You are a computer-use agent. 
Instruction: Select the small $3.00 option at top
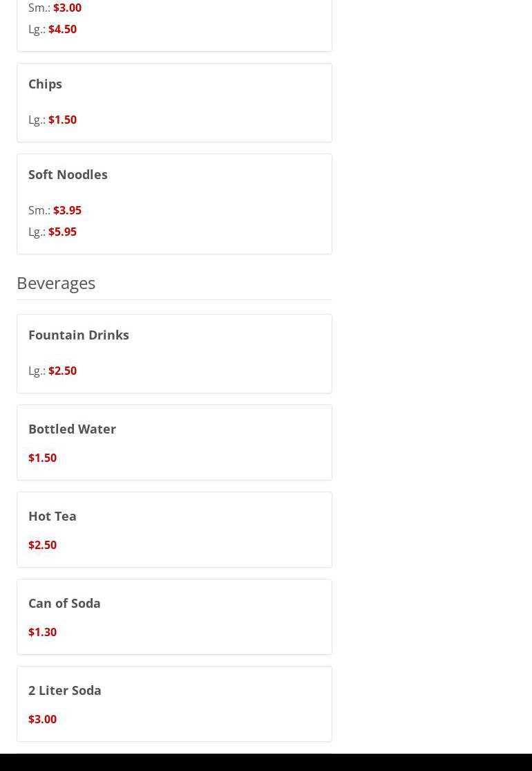click(x=67, y=8)
